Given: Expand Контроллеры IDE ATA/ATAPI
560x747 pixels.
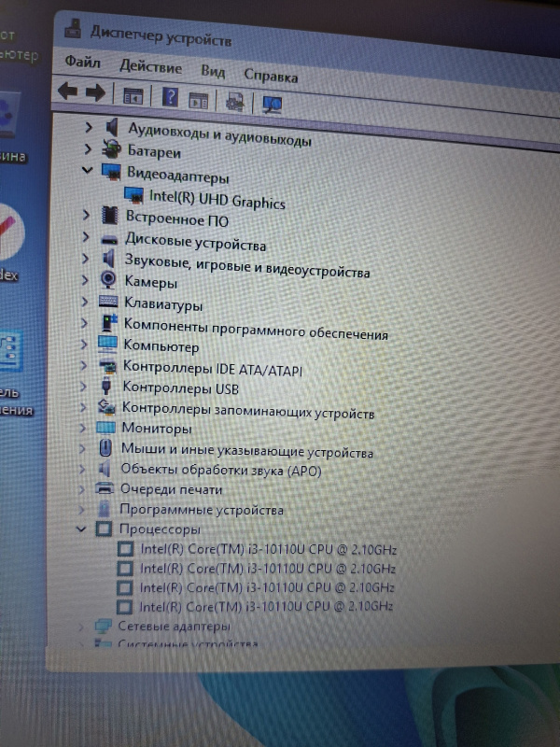Looking at the screenshot, I should tap(84, 365).
